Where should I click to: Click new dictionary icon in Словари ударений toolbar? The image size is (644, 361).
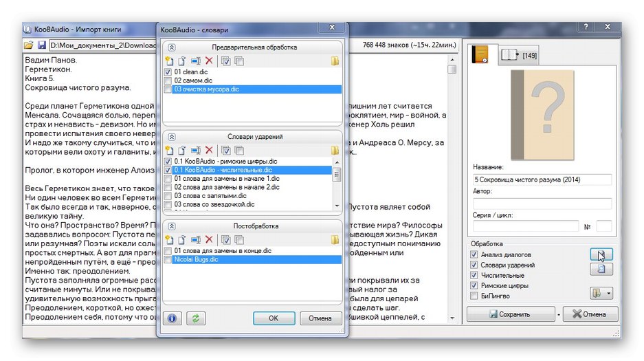pos(169,151)
